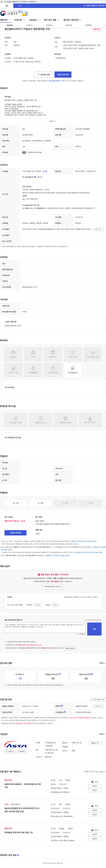Go to 근무조건 section tab

tap(29, 25)
